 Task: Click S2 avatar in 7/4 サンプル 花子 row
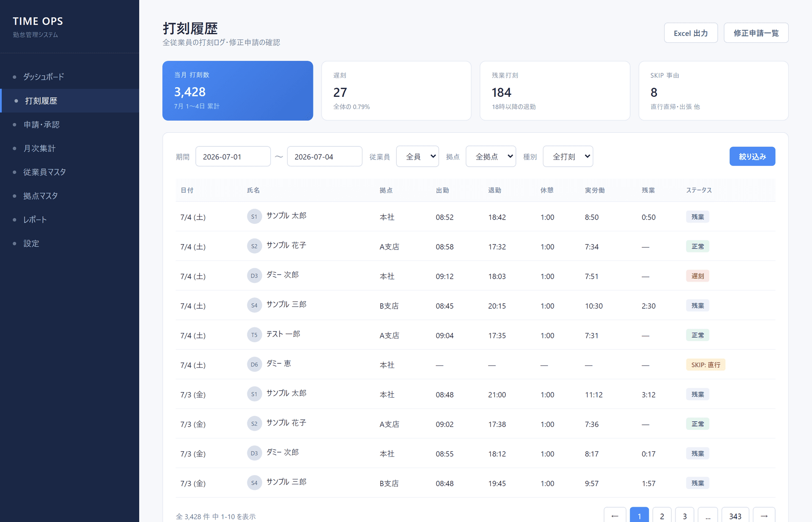pyautogui.click(x=254, y=246)
